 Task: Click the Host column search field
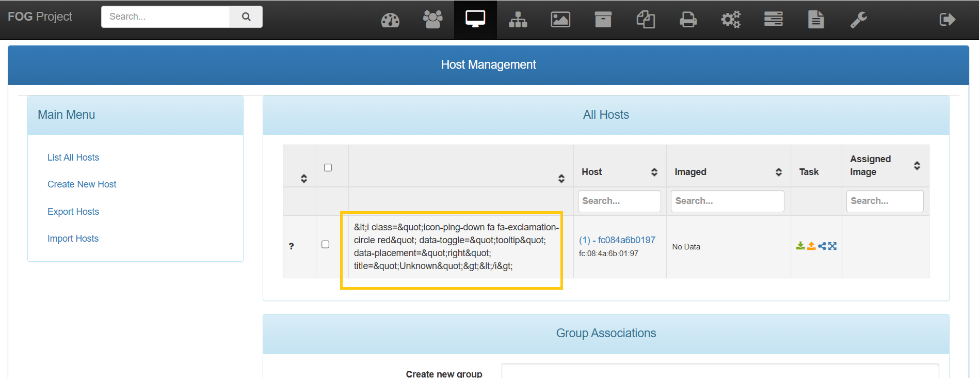619,201
